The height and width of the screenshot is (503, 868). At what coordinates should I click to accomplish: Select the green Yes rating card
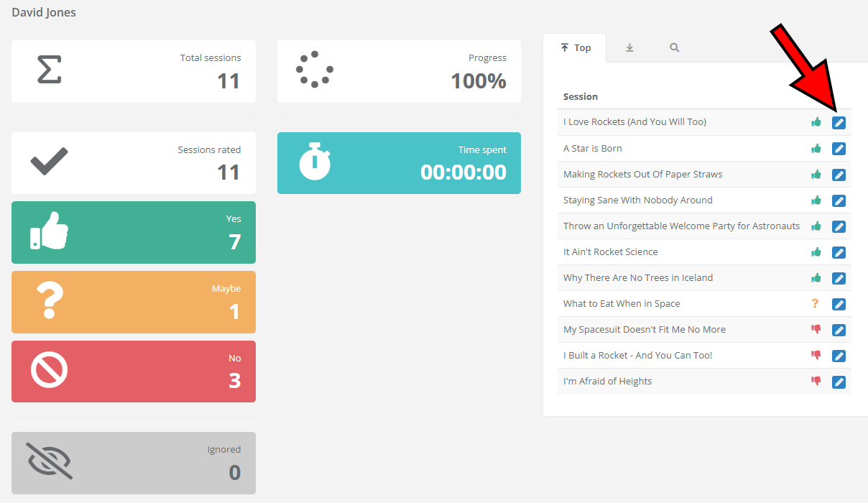coord(134,232)
